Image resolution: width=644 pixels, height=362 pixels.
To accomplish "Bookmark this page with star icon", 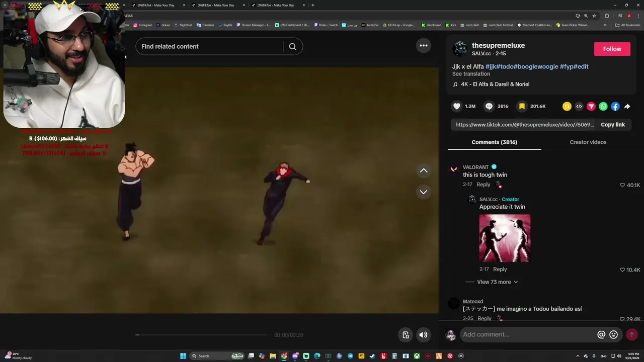I will click(594, 16).
